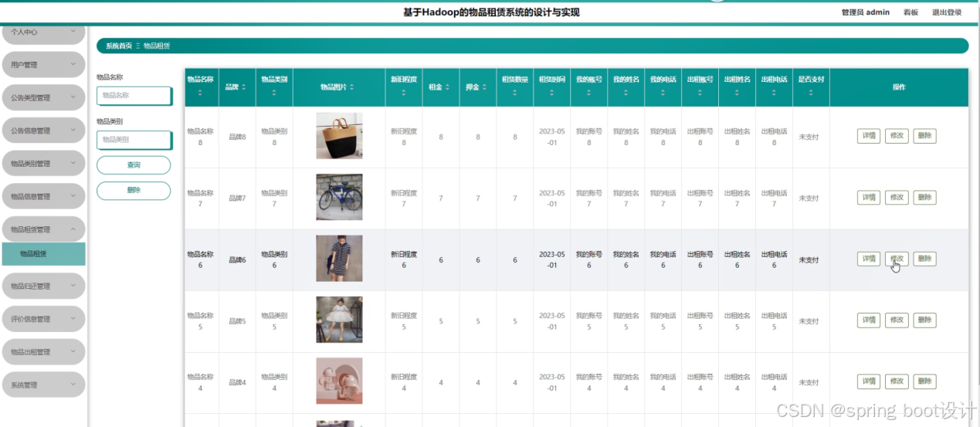Expand the 用户管理 sidebar menu
This screenshot has width=980, height=427.
click(x=42, y=65)
